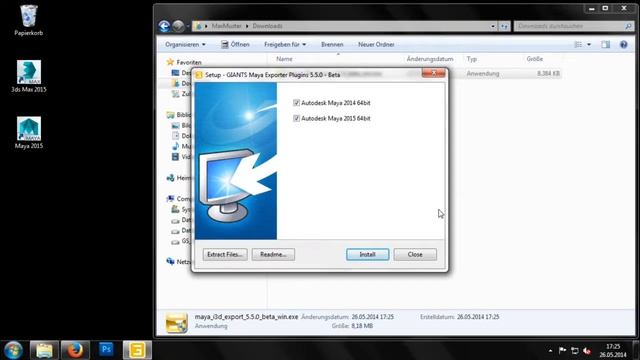
Task: Open the Windows Start menu orb
Action: [13, 350]
